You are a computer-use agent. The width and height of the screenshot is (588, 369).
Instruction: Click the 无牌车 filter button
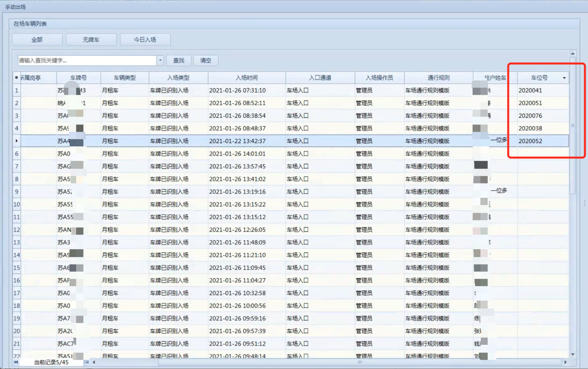pos(91,40)
